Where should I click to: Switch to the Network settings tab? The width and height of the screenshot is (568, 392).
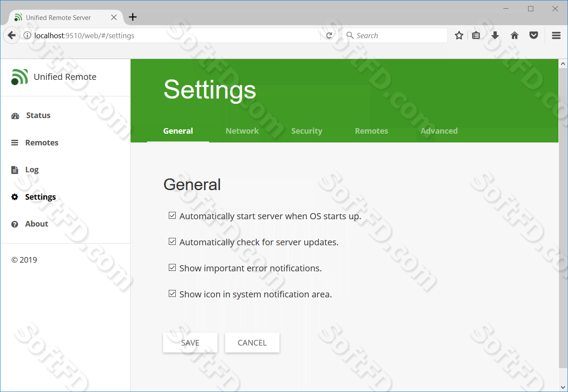tap(242, 131)
